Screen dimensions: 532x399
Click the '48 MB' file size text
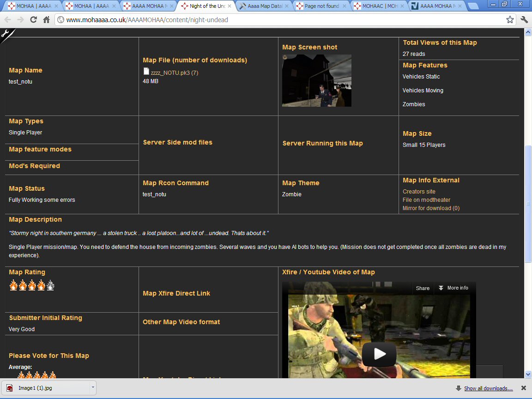[150, 81]
